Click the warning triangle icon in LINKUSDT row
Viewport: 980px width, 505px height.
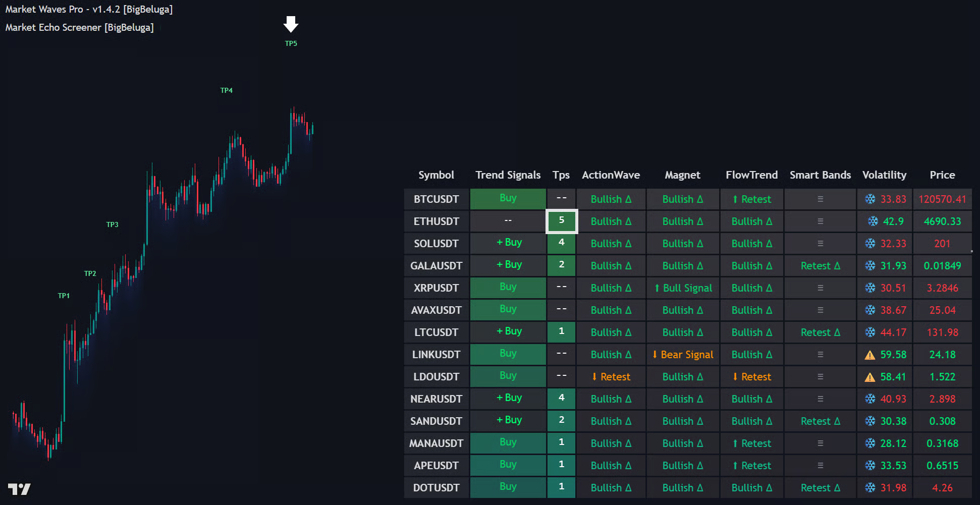point(869,355)
